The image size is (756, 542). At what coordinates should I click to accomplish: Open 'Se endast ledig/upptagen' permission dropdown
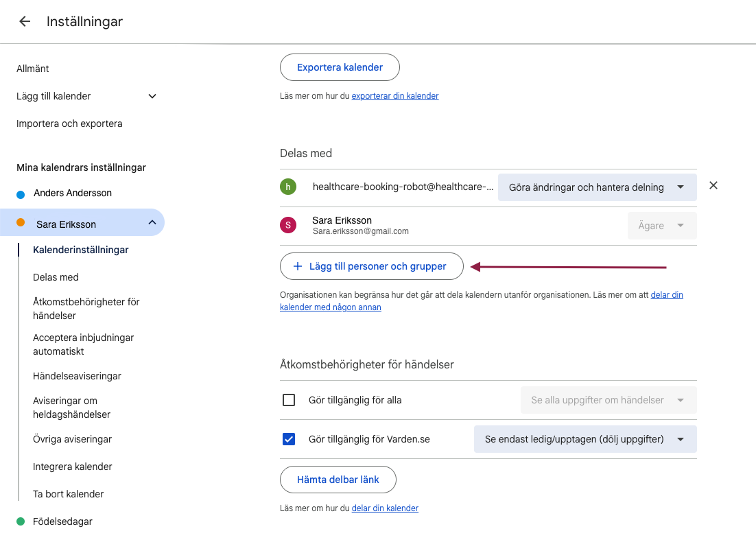pyautogui.click(x=584, y=439)
